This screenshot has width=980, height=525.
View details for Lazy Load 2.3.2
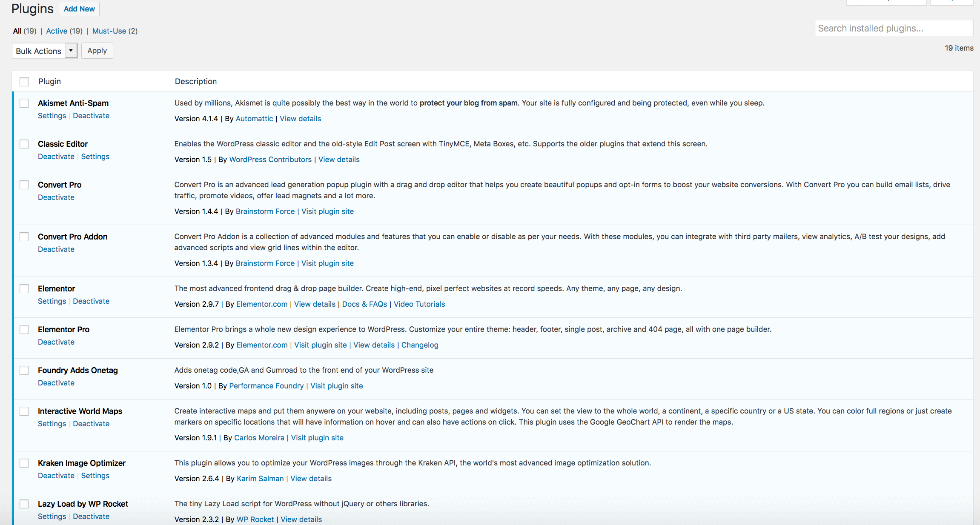click(301, 519)
